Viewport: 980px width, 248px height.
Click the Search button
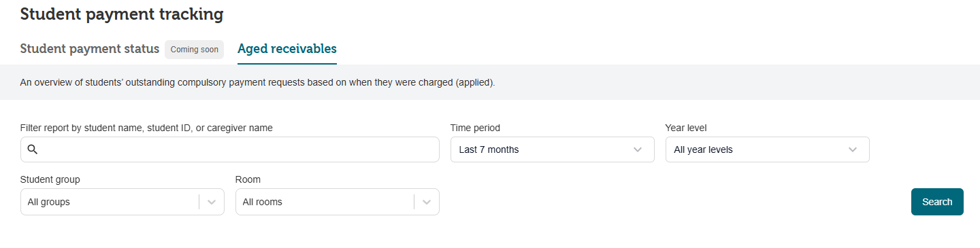[x=937, y=202]
